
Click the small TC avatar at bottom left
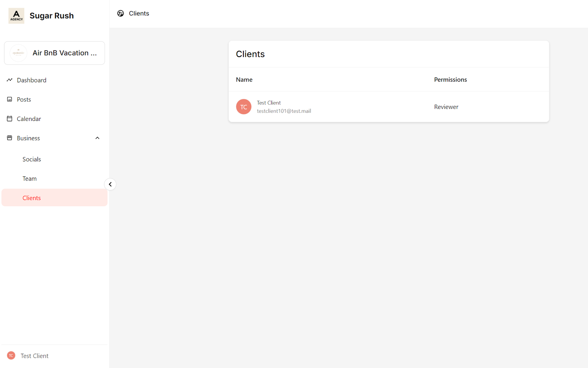(x=11, y=356)
